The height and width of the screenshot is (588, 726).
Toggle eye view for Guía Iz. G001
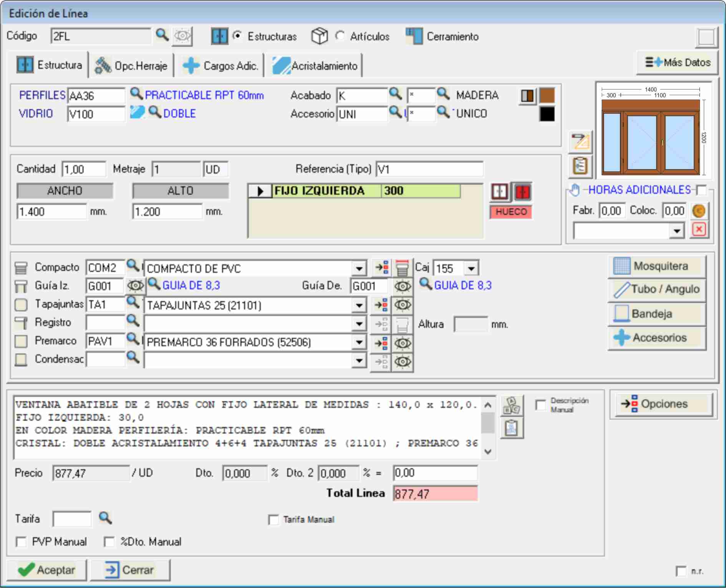click(x=135, y=286)
